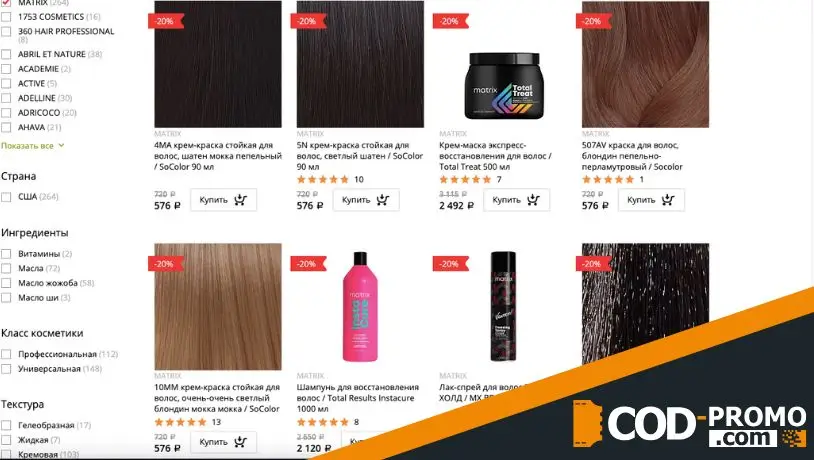Select the 10MM light blonde hair swatch
The image size is (814, 460).
pyautogui.click(x=218, y=306)
